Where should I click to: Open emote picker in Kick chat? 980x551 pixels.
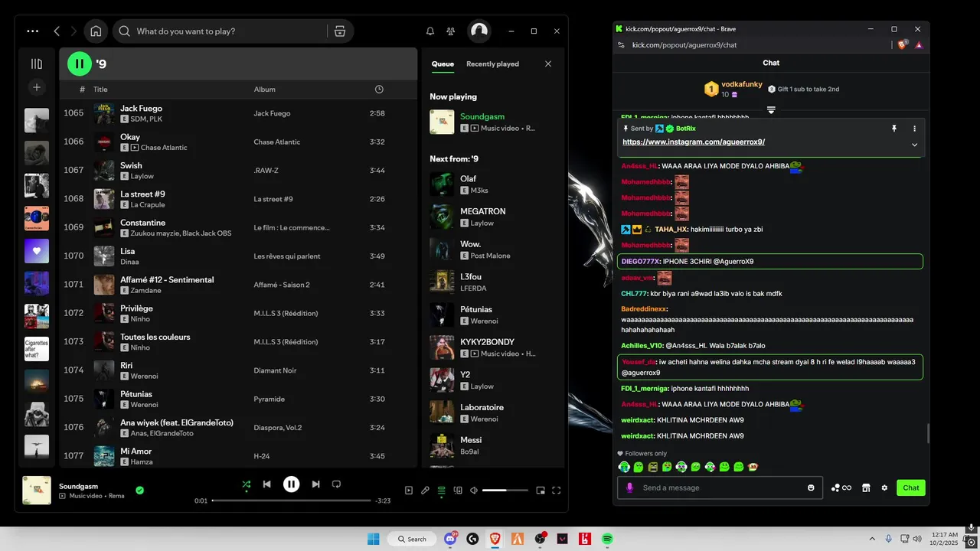pos(811,487)
